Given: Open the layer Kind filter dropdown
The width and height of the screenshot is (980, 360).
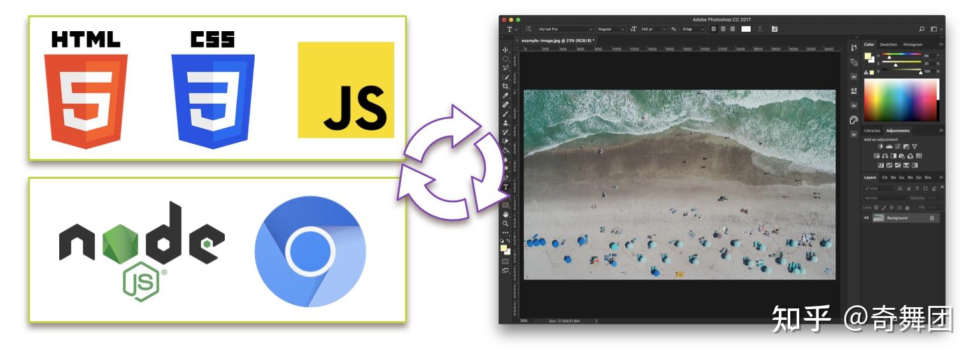Looking at the screenshot, I should pyautogui.click(x=879, y=189).
